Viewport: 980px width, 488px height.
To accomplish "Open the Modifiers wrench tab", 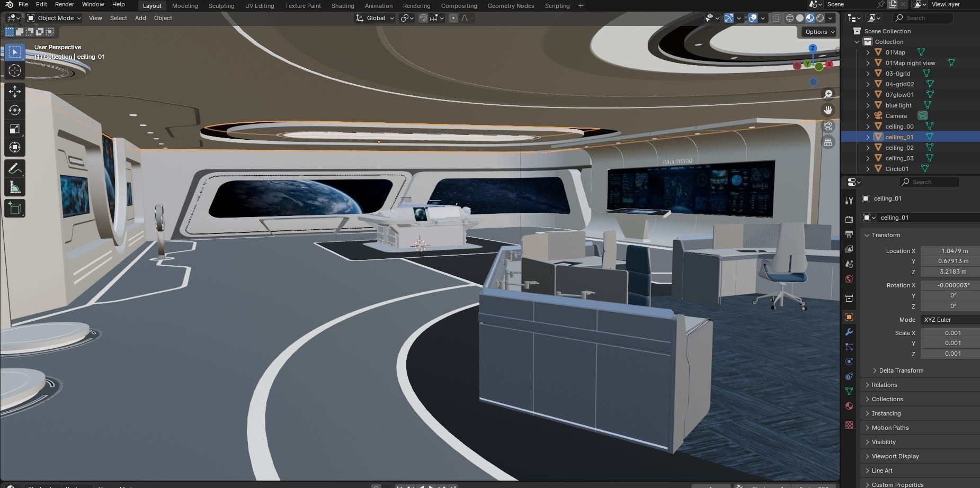I will coord(849,332).
